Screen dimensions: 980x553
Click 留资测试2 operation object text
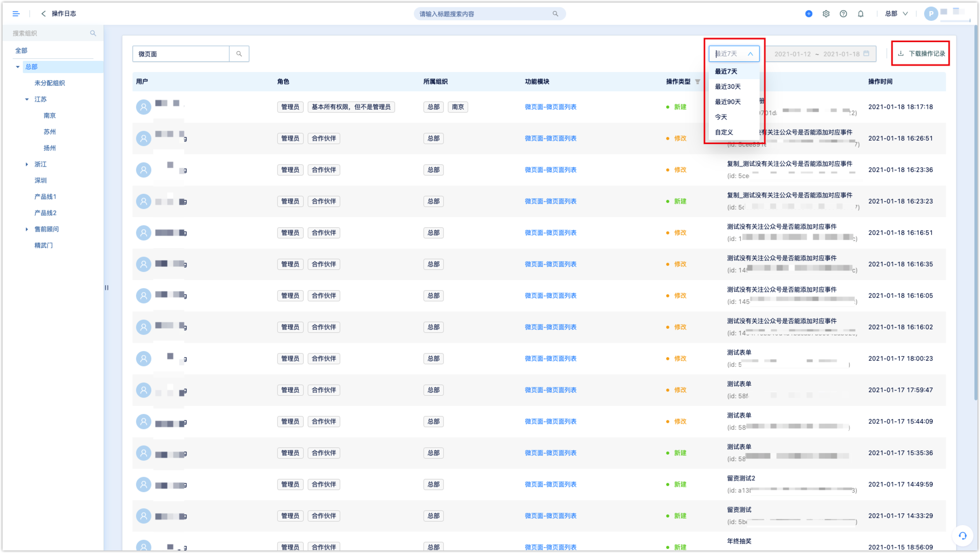point(741,478)
